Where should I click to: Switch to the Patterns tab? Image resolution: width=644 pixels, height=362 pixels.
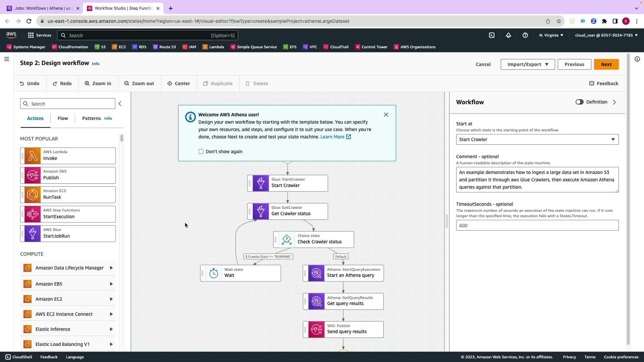91,118
